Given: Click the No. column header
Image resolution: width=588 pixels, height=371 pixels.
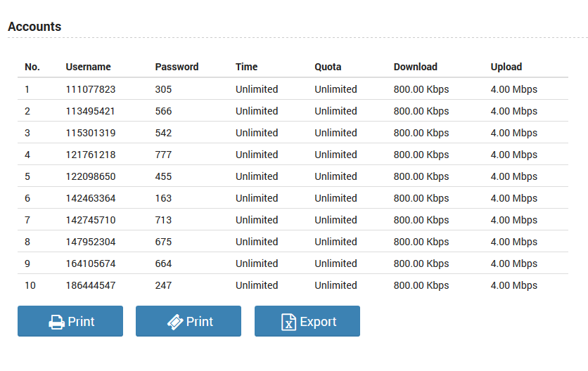Looking at the screenshot, I should coord(32,67).
